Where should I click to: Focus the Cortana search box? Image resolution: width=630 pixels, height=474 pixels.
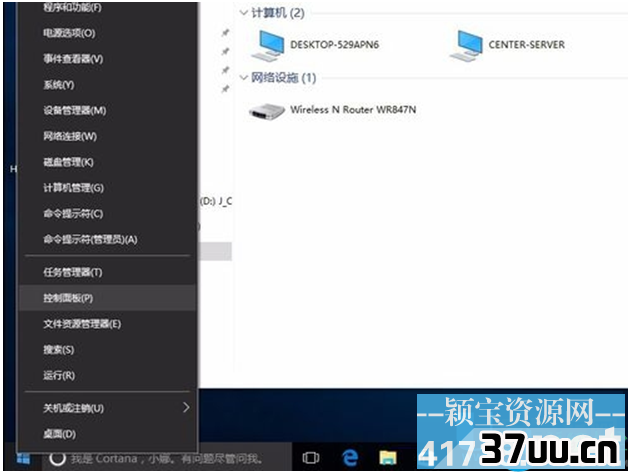coord(167,458)
